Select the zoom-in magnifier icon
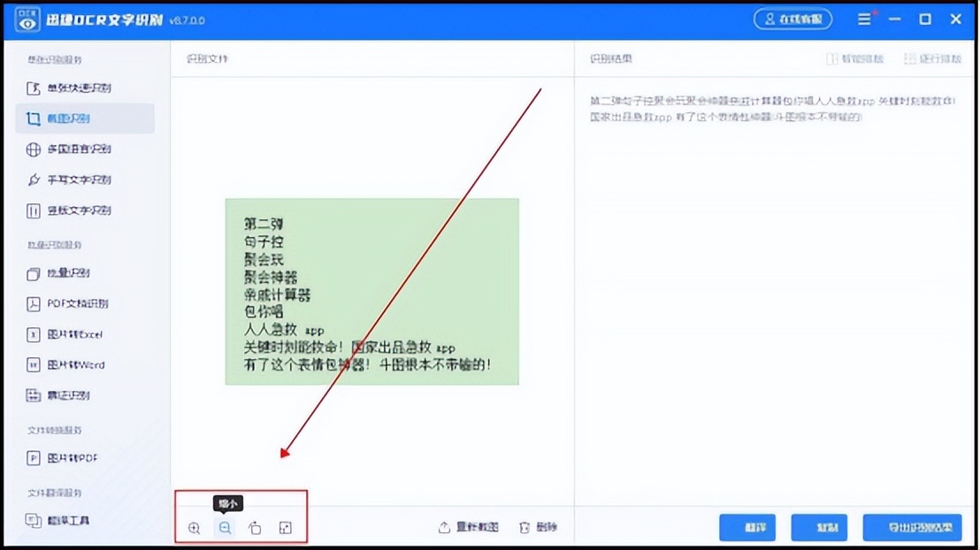The image size is (980, 550). tap(194, 527)
